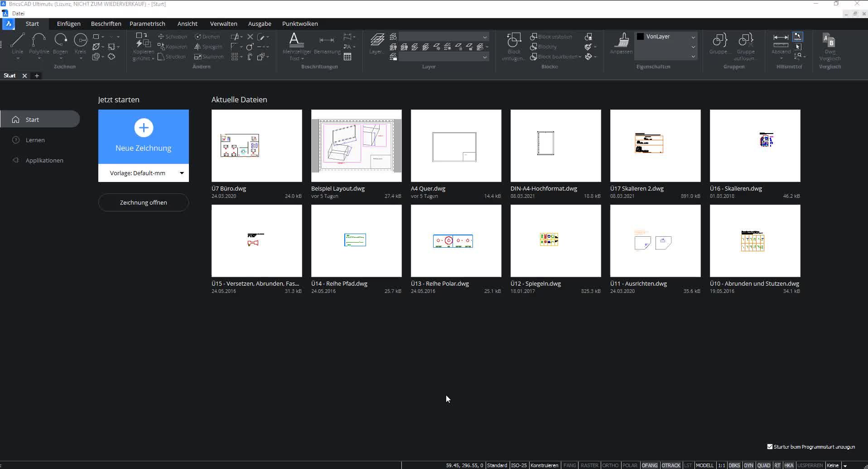
Task: Toggle DYN in status bar
Action: (x=748, y=465)
